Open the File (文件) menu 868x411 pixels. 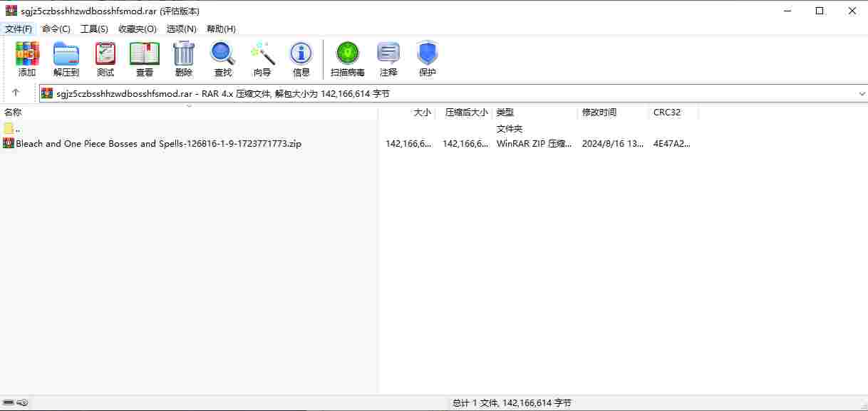tap(19, 28)
